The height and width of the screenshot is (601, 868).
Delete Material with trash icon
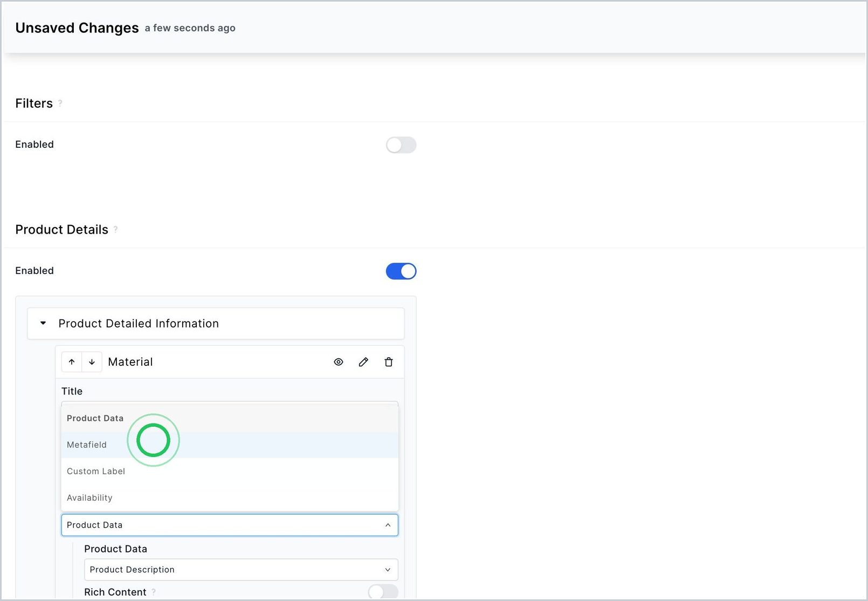(x=389, y=362)
